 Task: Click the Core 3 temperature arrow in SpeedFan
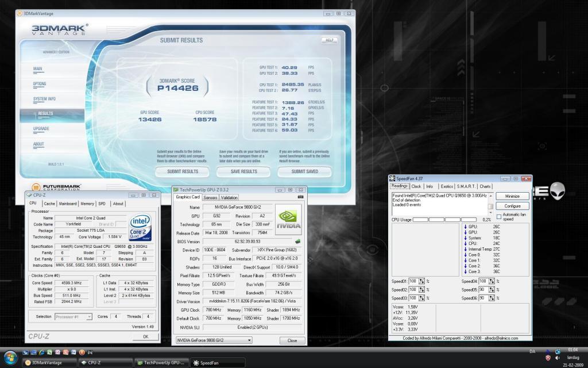click(465, 271)
